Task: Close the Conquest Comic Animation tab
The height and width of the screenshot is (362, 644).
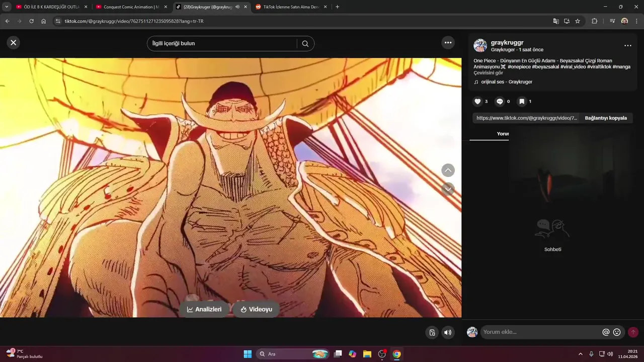Action: pyautogui.click(x=166, y=7)
